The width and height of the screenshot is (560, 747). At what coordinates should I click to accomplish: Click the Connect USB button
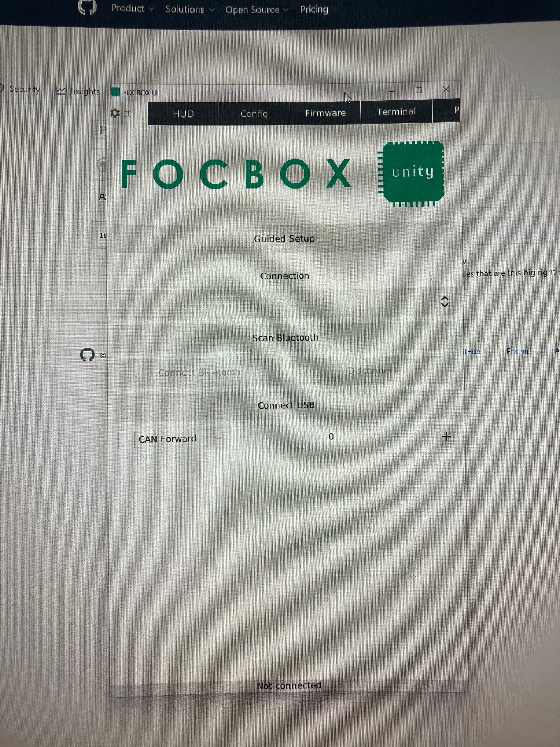(286, 405)
